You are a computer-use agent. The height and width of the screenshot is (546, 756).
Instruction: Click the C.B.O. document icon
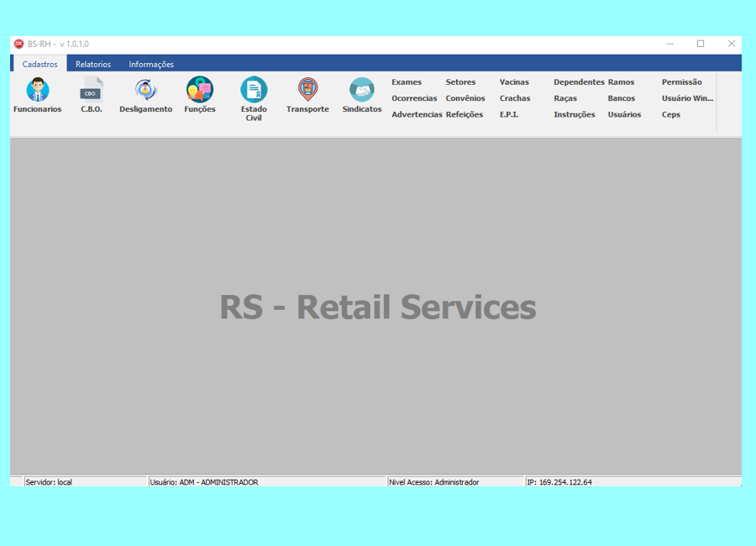tap(92, 89)
